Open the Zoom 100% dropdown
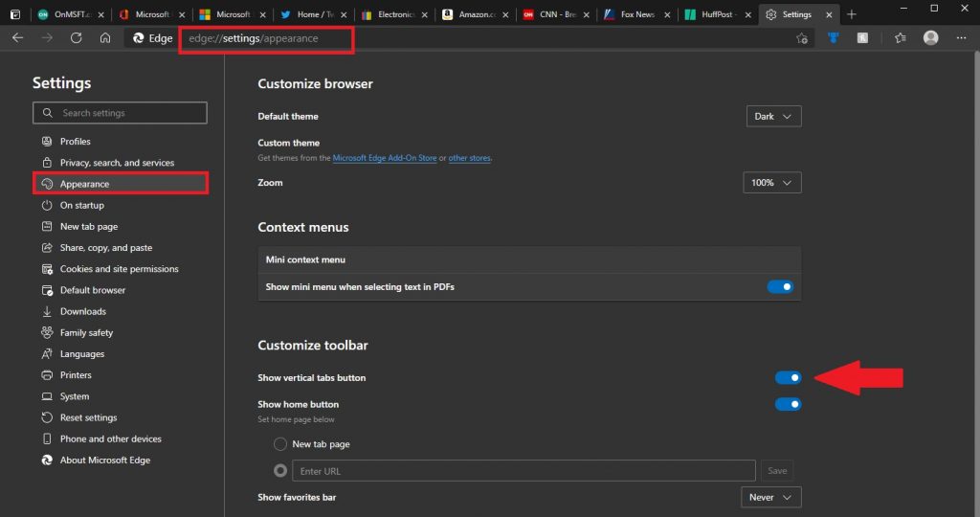The height and width of the screenshot is (517, 980). point(772,183)
